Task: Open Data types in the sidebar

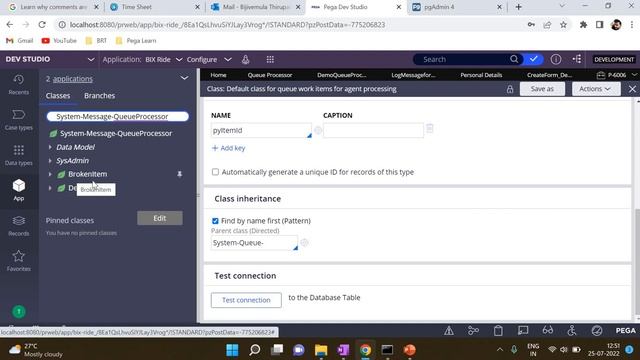Action: pyautogui.click(x=18, y=156)
